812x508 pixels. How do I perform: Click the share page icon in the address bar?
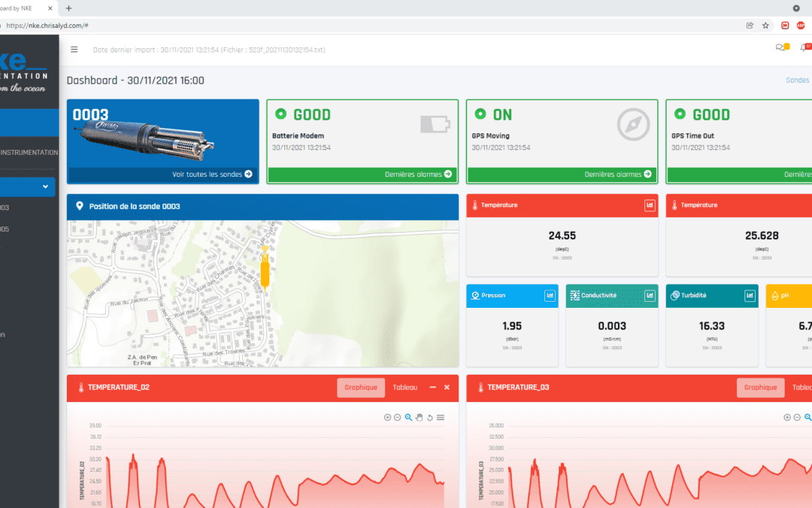[x=750, y=26]
